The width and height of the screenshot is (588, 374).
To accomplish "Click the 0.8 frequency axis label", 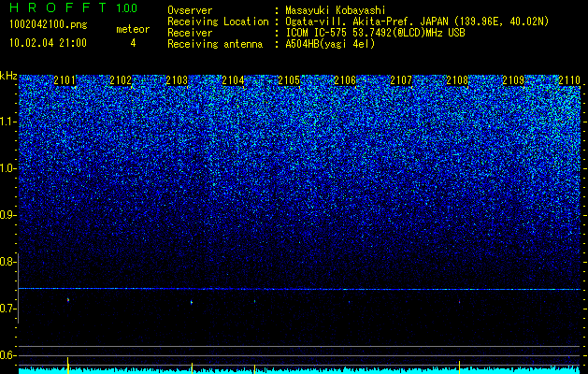I will point(7,262).
